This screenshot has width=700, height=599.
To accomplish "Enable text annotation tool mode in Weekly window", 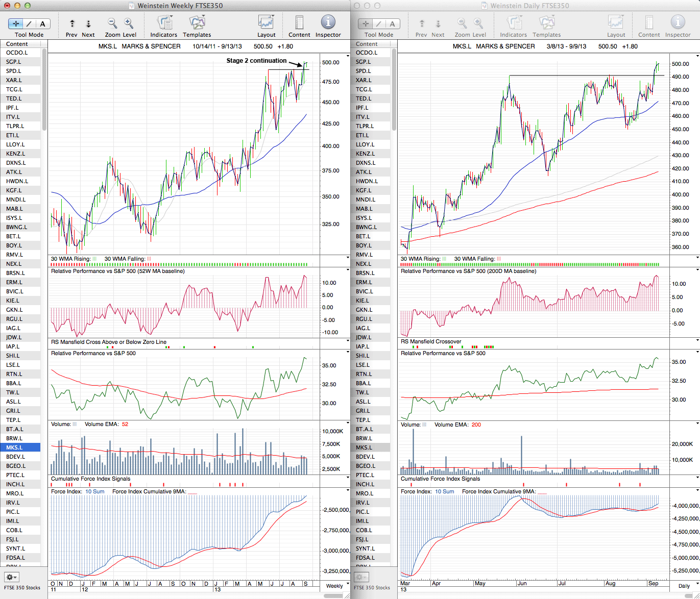I will [43, 23].
